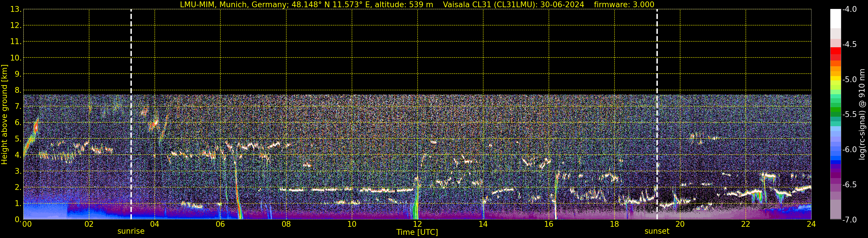Screen dimensions: 868x238
Task: Click the height axis tick '6.'
Action: pyautogui.click(x=18, y=123)
